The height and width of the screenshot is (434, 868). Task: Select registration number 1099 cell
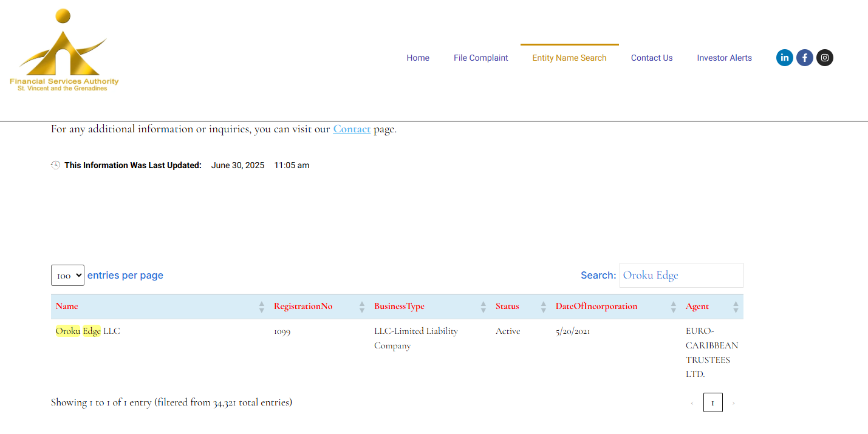point(282,331)
